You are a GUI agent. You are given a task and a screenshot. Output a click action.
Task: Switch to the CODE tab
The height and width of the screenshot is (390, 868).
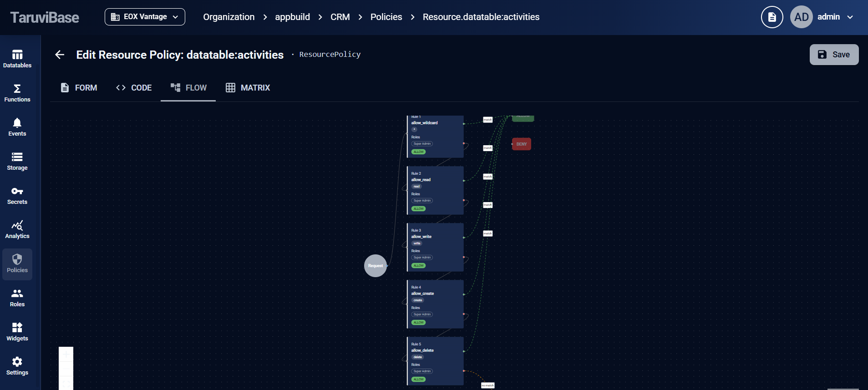click(x=134, y=88)
